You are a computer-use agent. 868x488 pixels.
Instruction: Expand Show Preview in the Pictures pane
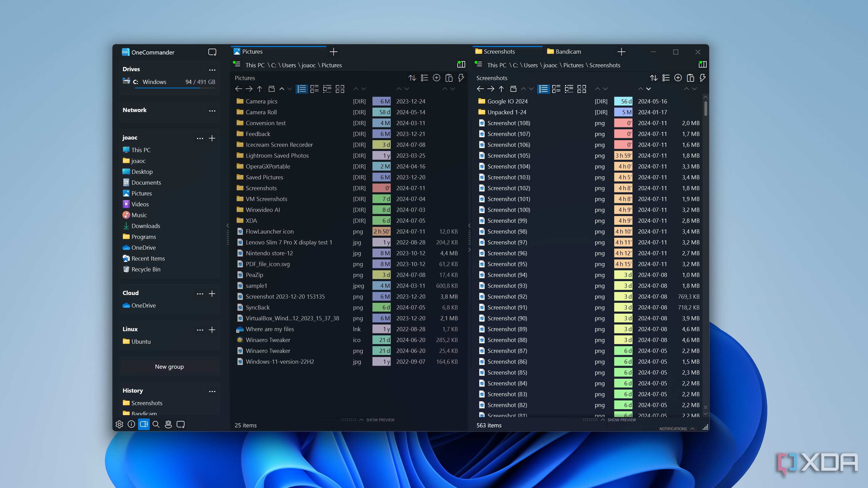pyautogui.click(x=380, y=420)
